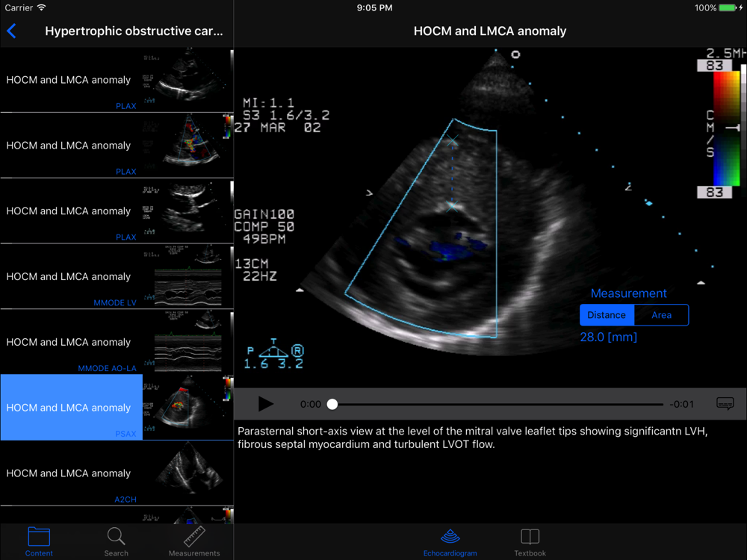Click the lower measurement caliper cross
Viewport: 747px width, 560px height.
[x=452, y=206]
